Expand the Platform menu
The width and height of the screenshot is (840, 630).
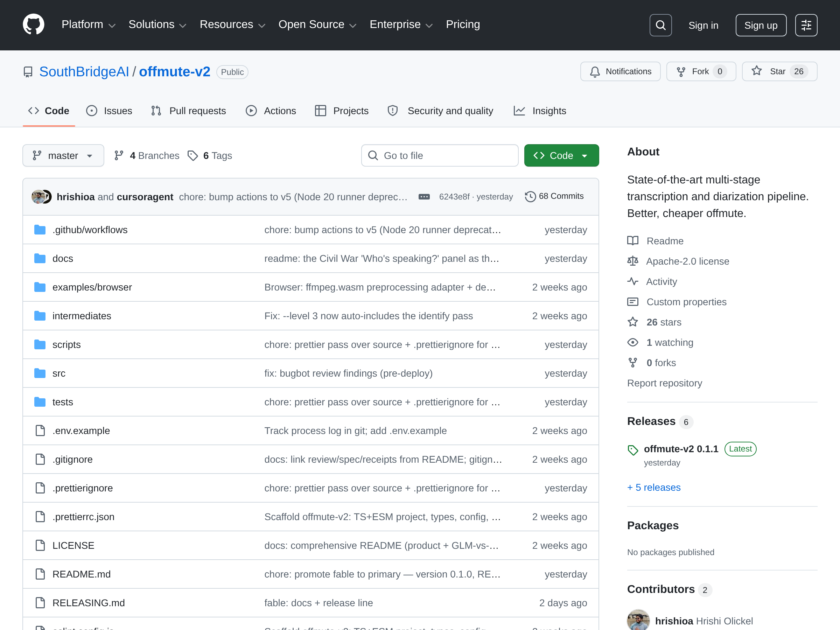tap(88, 25)
